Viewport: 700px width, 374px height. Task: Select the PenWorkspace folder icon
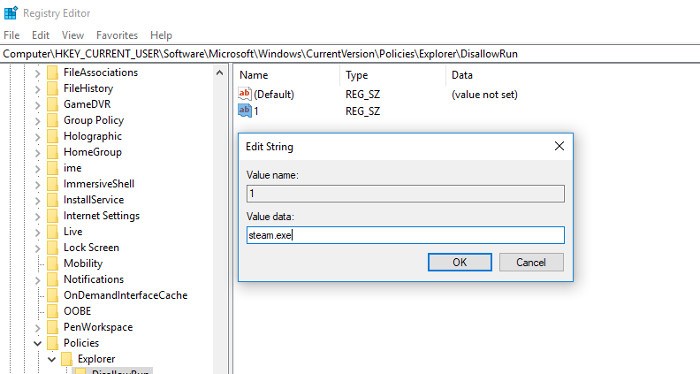[x=53, y=327]
